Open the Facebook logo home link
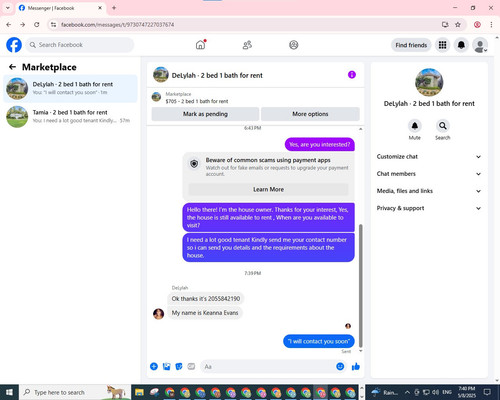Viewport: 500px width, 400px height. (x=14, y=45)
